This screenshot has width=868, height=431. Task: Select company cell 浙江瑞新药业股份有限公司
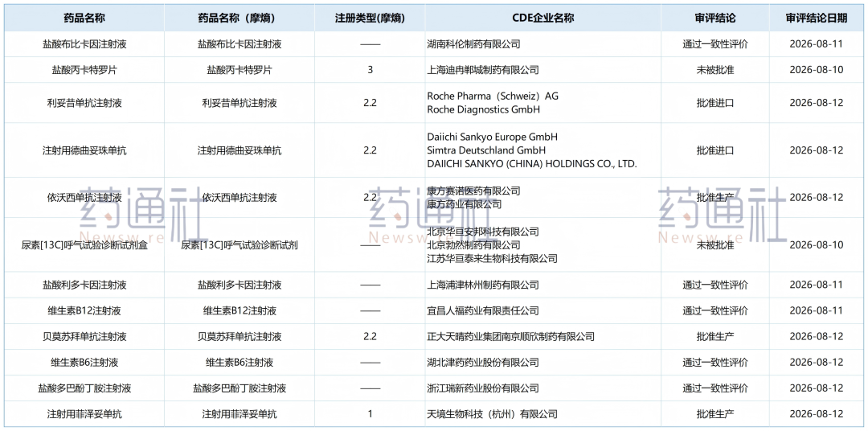click(483, 388)
